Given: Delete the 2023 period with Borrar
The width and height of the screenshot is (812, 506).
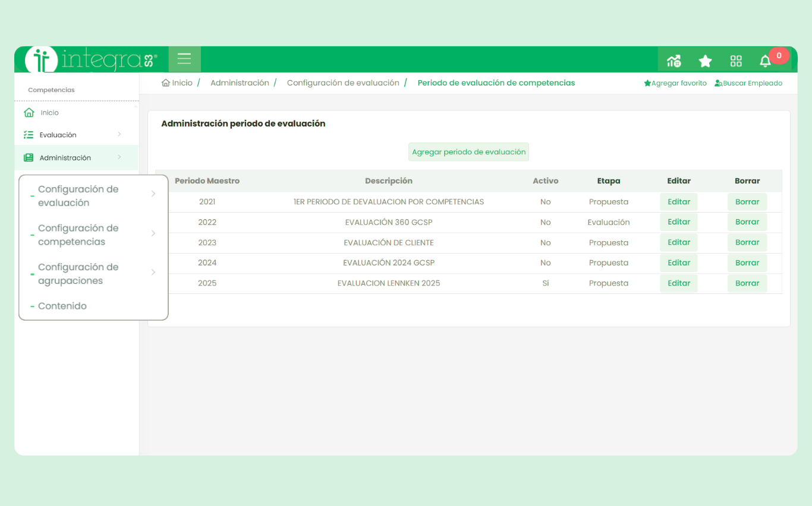Looking at the screenshot, I should pyautogui.click(x=747, y=242).
